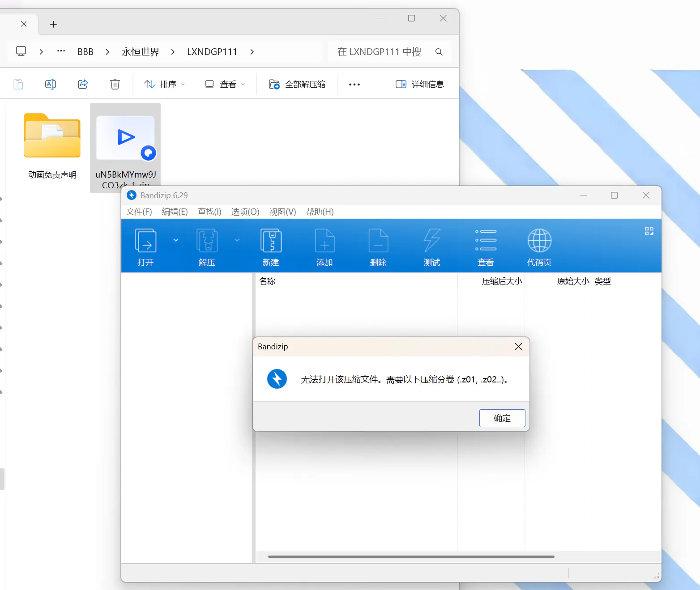Select the uN5BkMYmw9J zip file in Explorer

coord(125,148)
